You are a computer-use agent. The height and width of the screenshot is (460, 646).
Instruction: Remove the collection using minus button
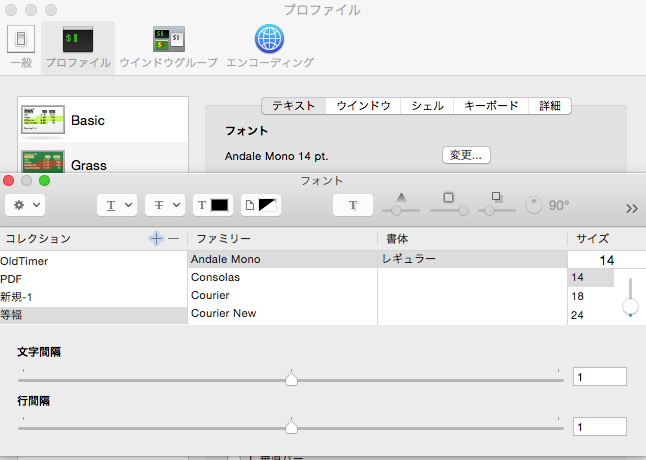(173, 239)
